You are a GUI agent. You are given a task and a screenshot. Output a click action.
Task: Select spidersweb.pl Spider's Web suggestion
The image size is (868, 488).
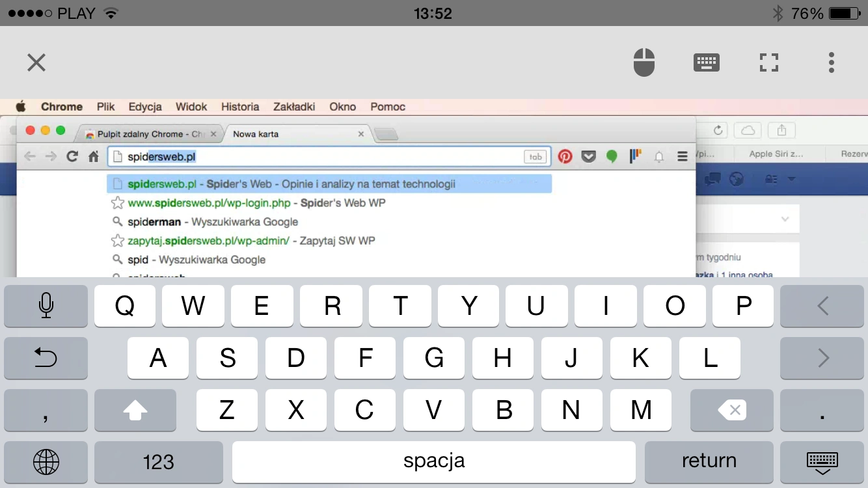coord(329,184)
